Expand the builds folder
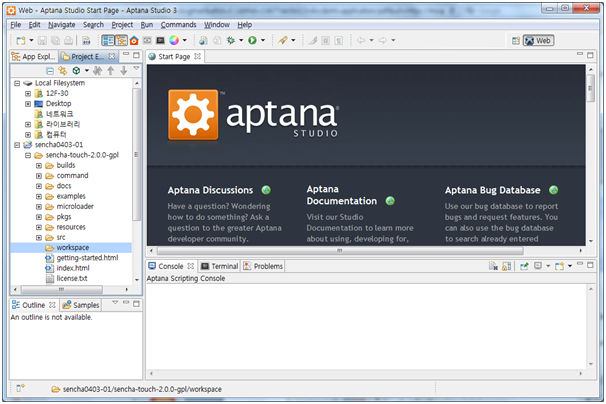Viewport: 606px width, 404px height. pyautogui.click(x=39, y=165)
